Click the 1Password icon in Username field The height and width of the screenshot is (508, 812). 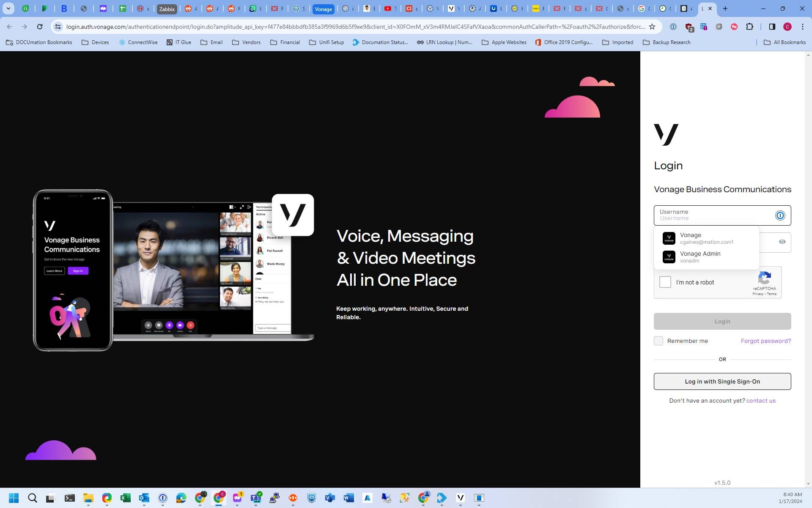tap(780, 215)
